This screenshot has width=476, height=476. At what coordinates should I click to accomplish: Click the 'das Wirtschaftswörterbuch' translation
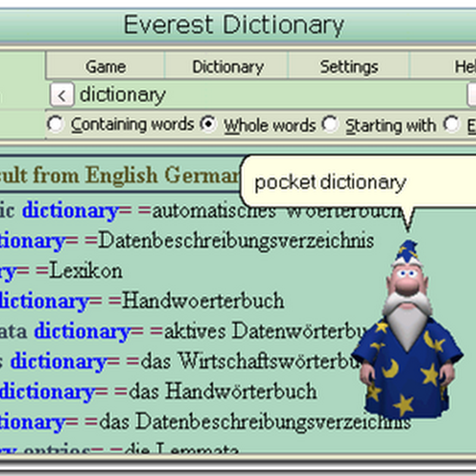pos(251,361)
